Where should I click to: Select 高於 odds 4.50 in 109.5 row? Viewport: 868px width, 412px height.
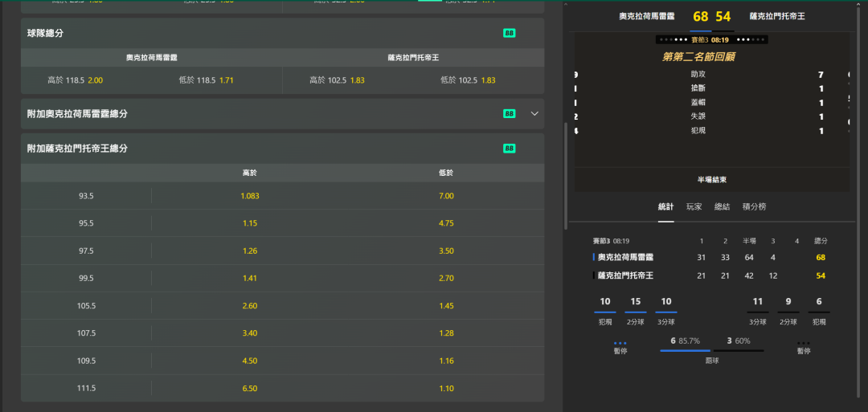pos(250,361)
